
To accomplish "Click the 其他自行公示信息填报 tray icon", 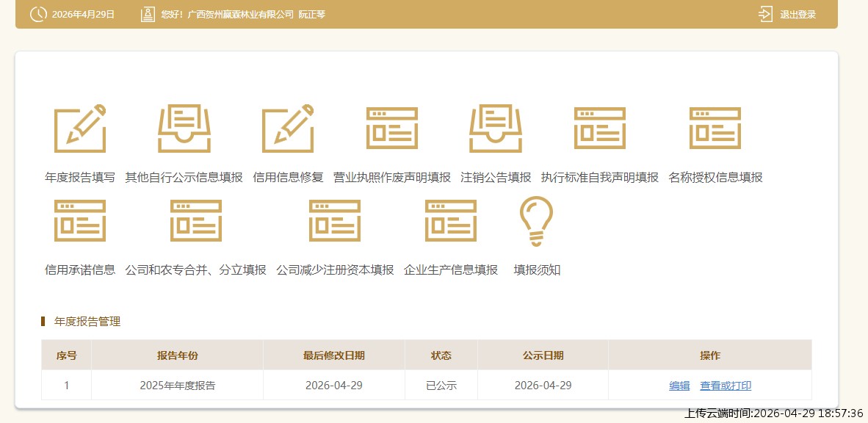I will coord(184,129).
